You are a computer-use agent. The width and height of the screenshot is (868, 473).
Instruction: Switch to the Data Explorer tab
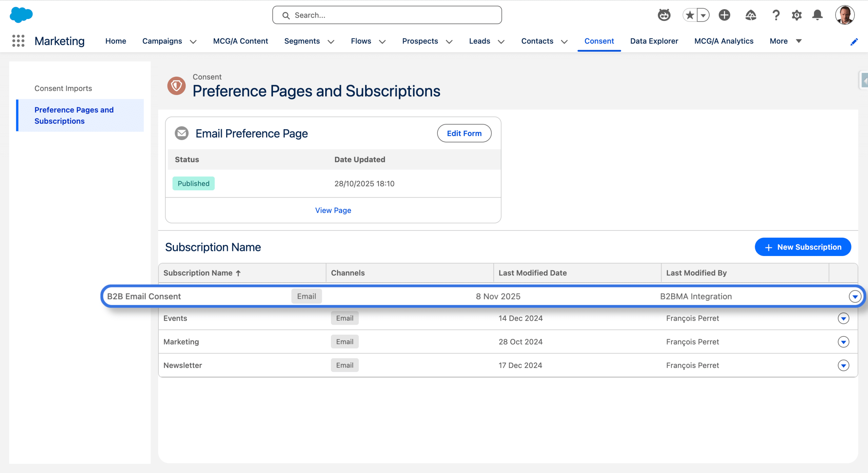654,41
